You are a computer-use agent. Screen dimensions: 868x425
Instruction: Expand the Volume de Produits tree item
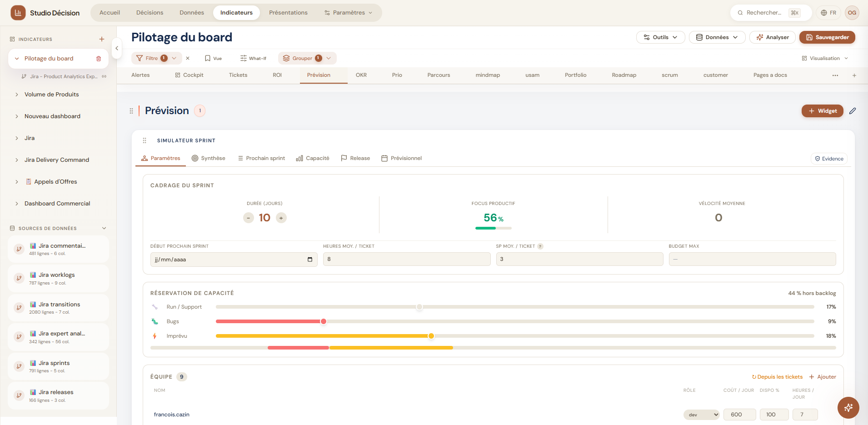[17, 95]
